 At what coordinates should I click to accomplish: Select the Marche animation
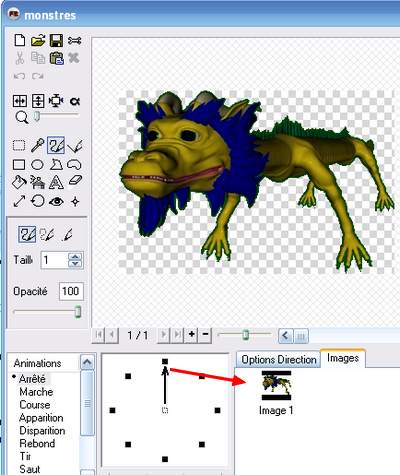coord(36,392)
